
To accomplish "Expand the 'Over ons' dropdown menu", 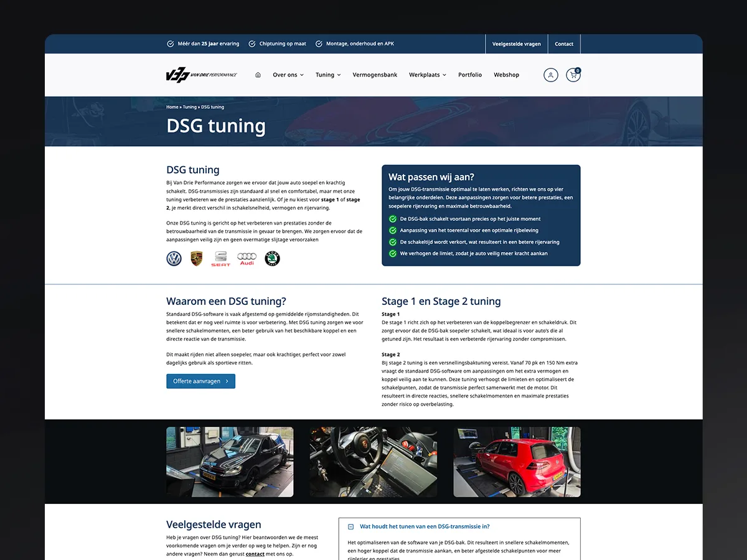I will click(288, 75).
